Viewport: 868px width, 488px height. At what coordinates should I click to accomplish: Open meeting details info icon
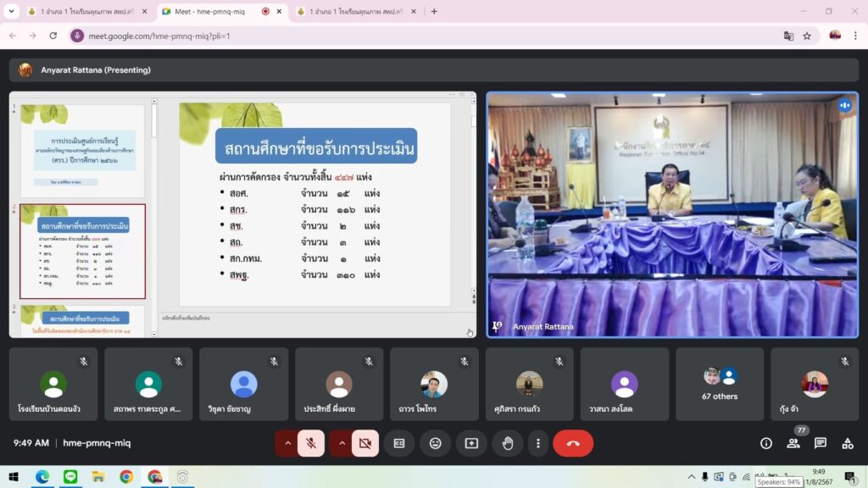pos(766,443)
